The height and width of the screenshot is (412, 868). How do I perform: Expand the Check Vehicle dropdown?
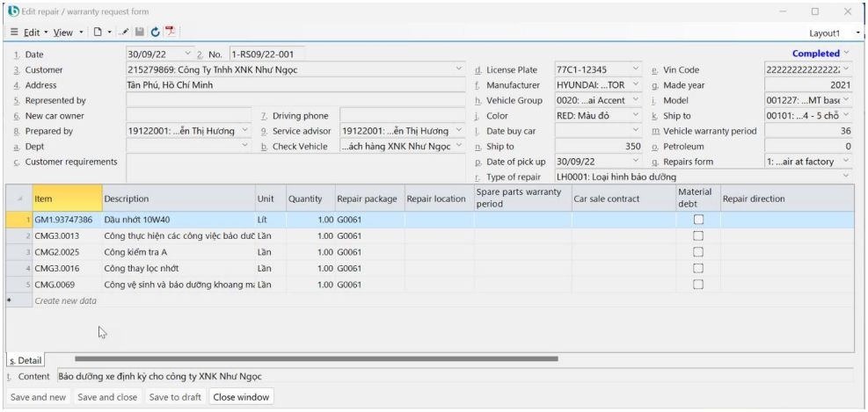[x=459, y=146]
